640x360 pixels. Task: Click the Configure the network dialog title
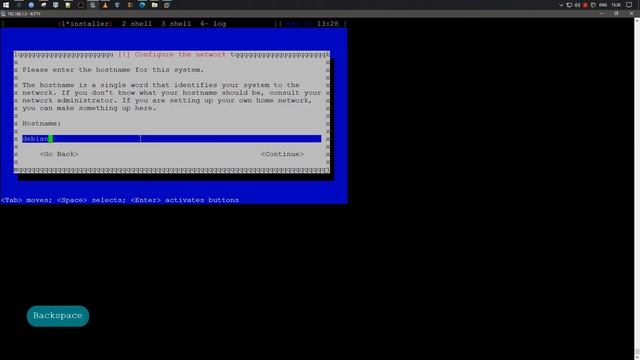pos(172,54)
